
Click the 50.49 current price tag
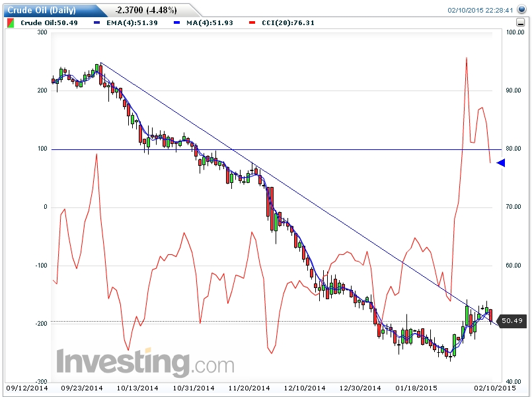pyautogui.click(x=512, y=321)
